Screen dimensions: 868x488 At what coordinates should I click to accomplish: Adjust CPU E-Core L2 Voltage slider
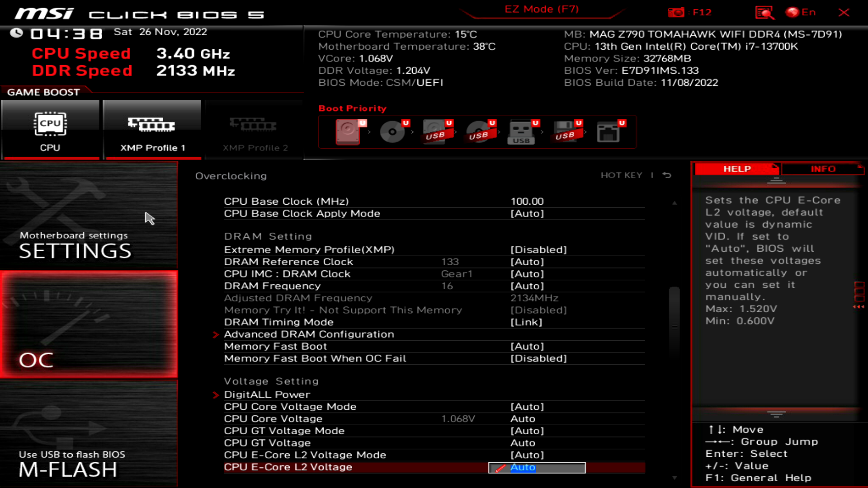(537, 467)
